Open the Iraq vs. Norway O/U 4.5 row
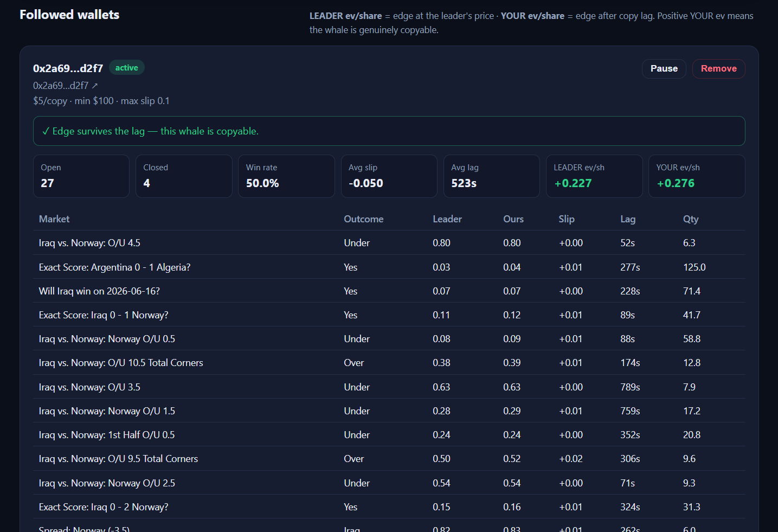Screen dimensions: 778x532 389,243
